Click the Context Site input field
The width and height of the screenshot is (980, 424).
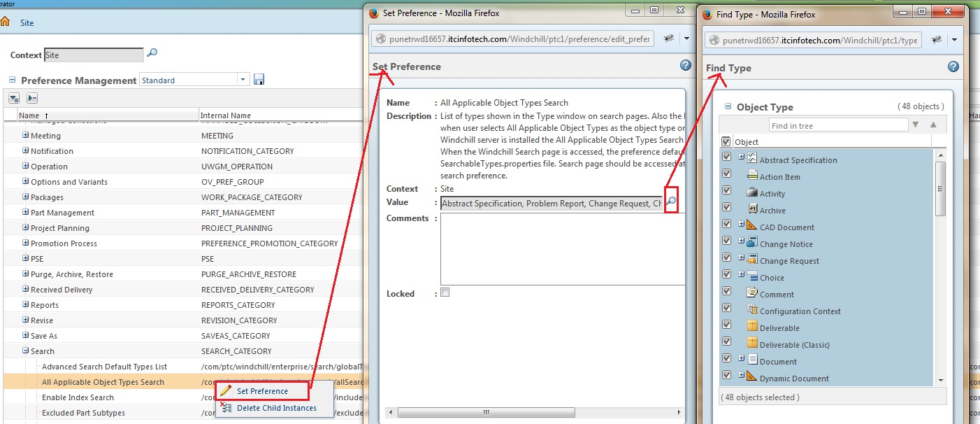pos(94,55)
